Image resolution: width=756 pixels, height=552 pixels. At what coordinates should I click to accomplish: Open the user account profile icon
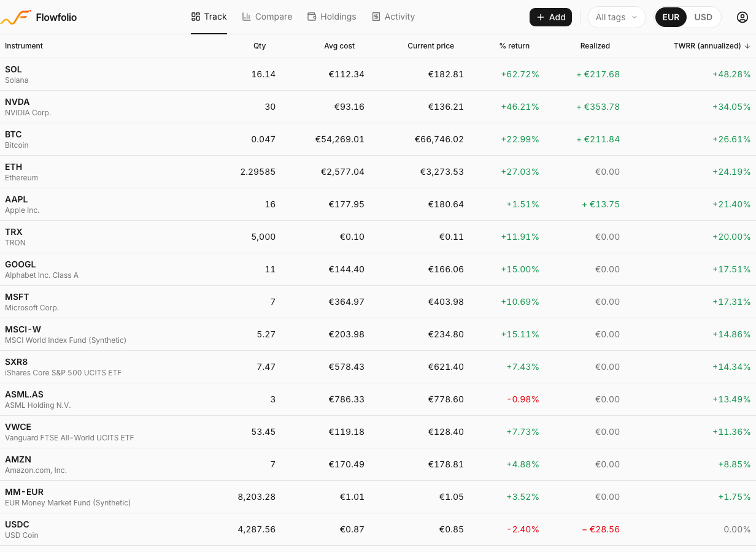coord(742,17)
